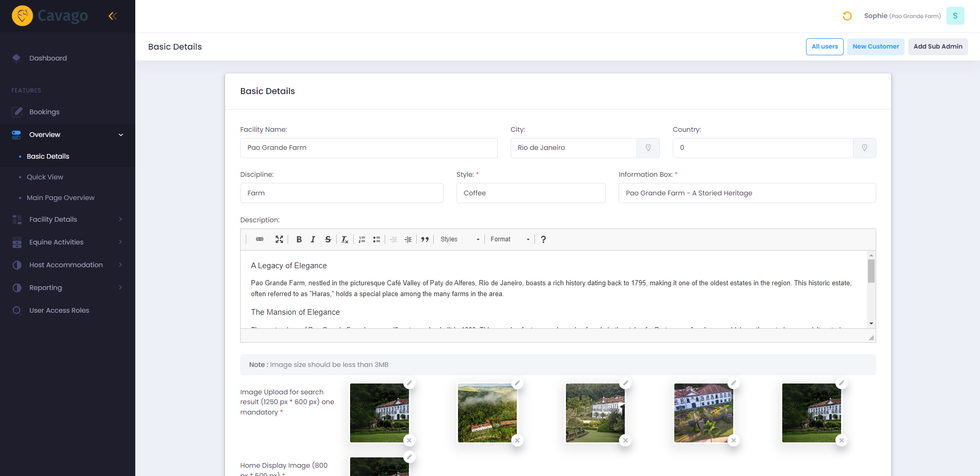
Task: Open the misty valley aerial thumbnail
Action: click(x=487, y=412)
